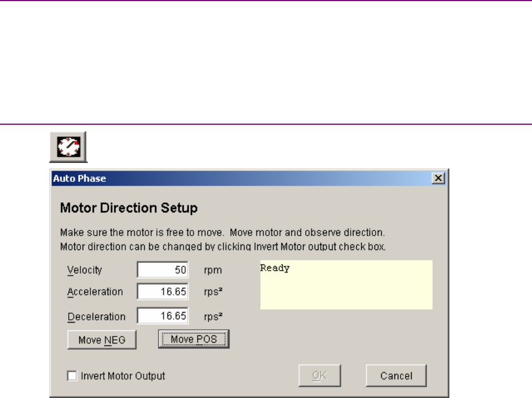Click the Auto Phase dial toolbar icon
This screenshot has height=398, width=532.
click(68, 147)
